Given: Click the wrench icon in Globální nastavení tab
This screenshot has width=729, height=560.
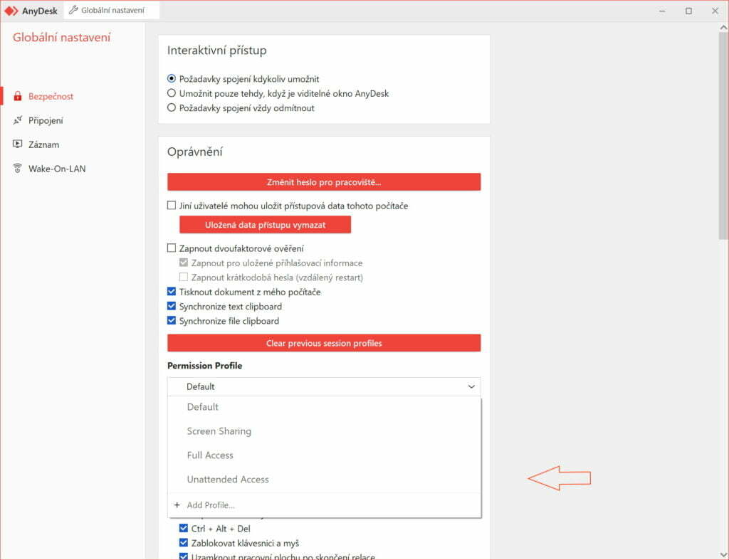Looking at the screenshot, I should [73, 10].
